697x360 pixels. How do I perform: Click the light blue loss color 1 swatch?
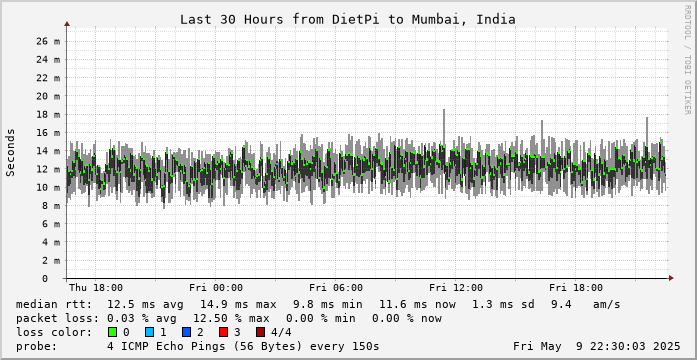pyautogui.click(x=149, y=332)
